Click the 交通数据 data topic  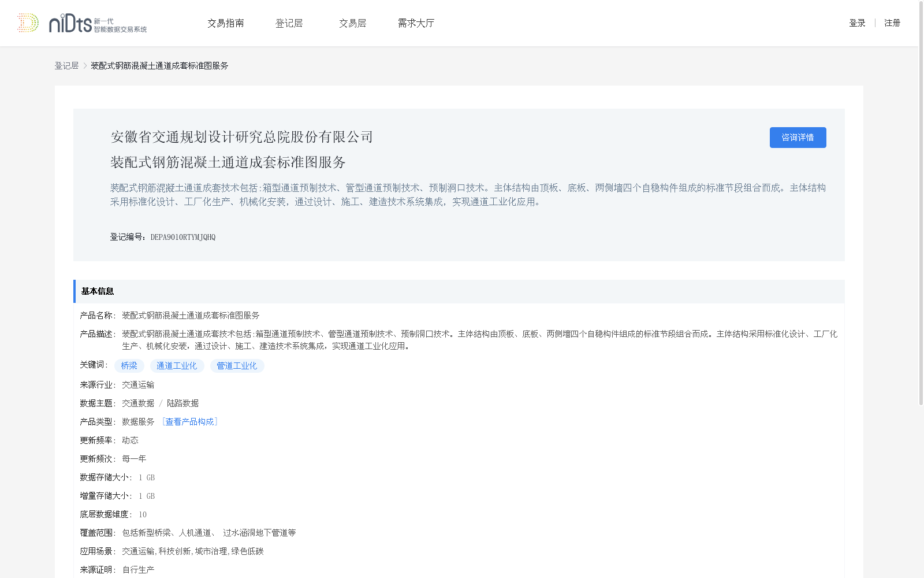[x=137, y=403]
